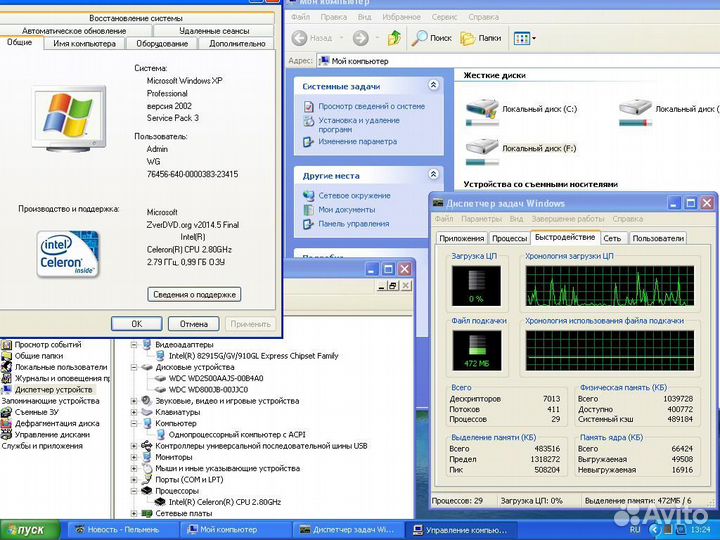Open Завершение работы menu in Task Manager

[568, 219]
